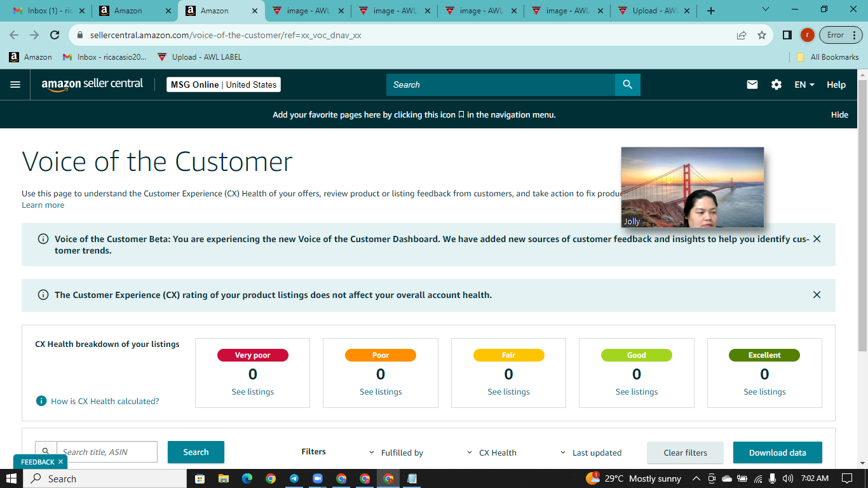Close the FEEDBACK tab with its X
868x488 pixels.
[x=60, y=462]
